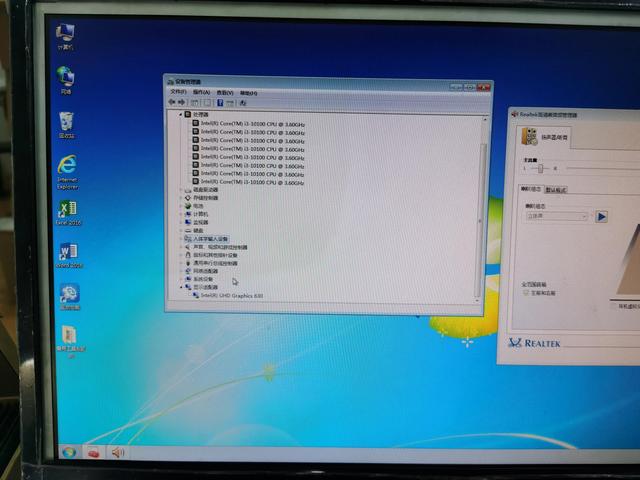The image size is (640, 480).
Task: Click the main volume slider track in Realtek
Action: click(x=602, y=168)
